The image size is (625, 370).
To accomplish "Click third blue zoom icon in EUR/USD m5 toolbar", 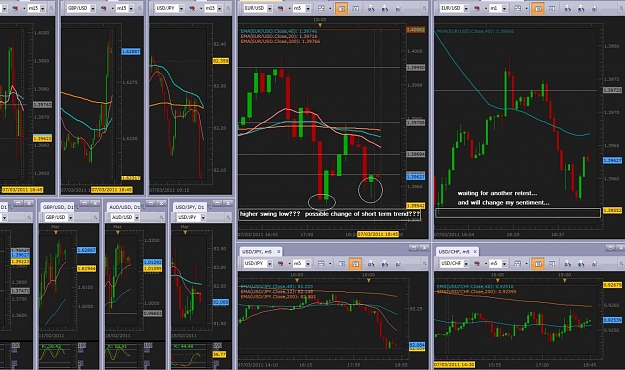I will click(x=398, y=8).
